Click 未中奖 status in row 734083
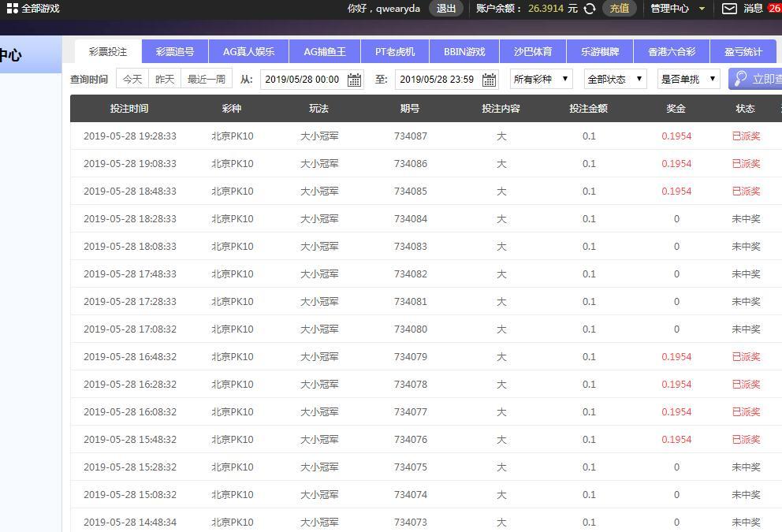Screen dimensions: 782x532 (746, 247)
